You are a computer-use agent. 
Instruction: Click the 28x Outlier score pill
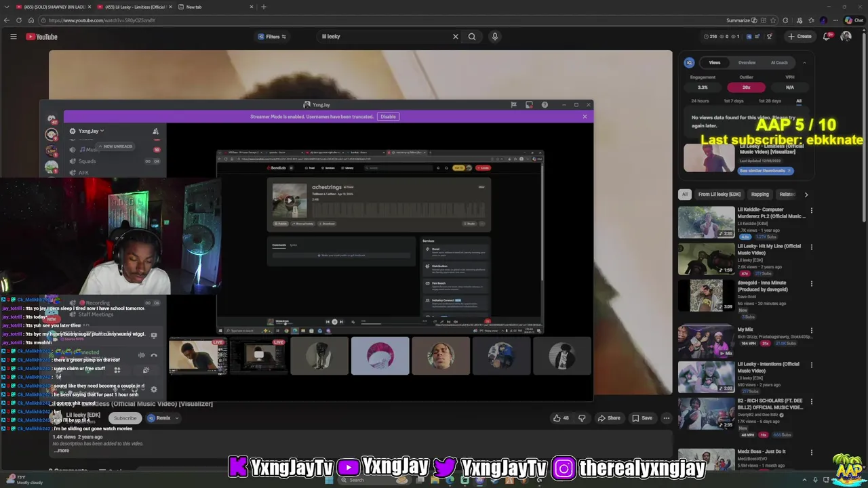point(746,87)
